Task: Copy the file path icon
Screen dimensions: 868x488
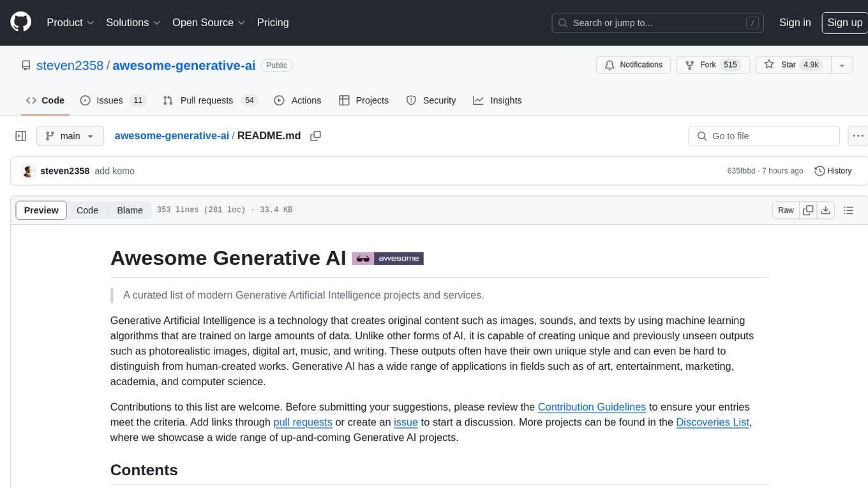Action: 315,136
